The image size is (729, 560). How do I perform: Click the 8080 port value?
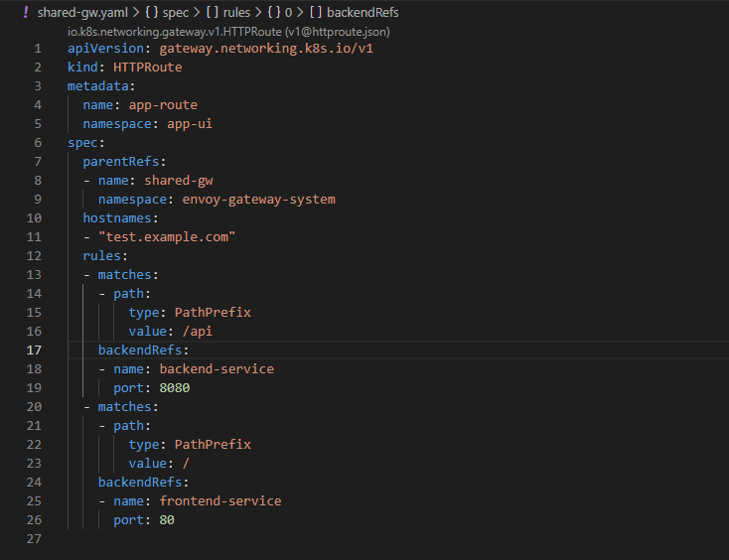click(x=175, y=388)
